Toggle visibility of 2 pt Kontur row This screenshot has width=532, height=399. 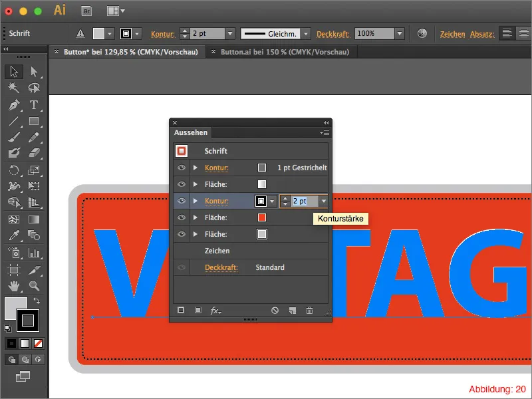pyautogui.click(x=182, y=201)
